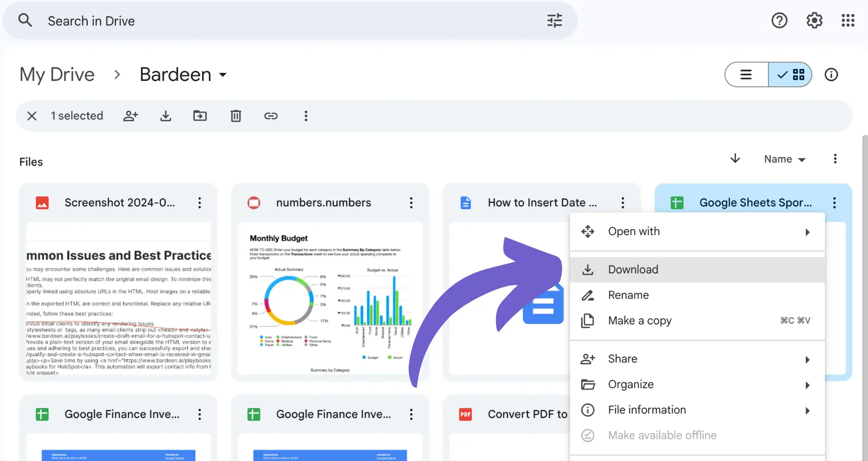Click share person-plus toolbar icon
Screen dimensions: 868x461
tap(131, 116)
